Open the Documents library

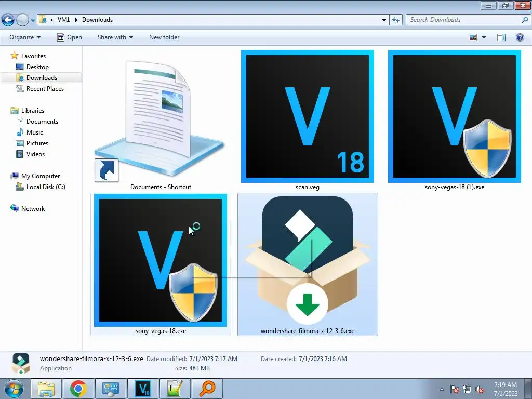tap(37, 122)
